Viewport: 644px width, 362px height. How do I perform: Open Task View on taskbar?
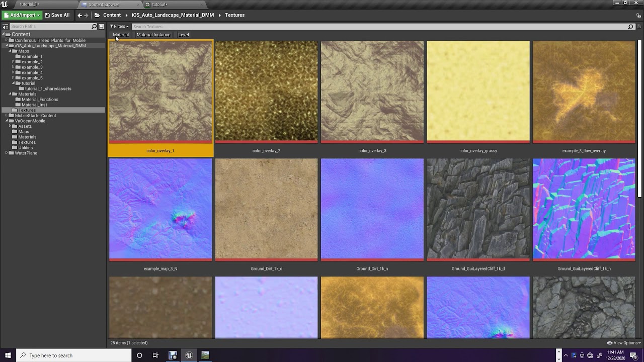(x=155, y=355)
